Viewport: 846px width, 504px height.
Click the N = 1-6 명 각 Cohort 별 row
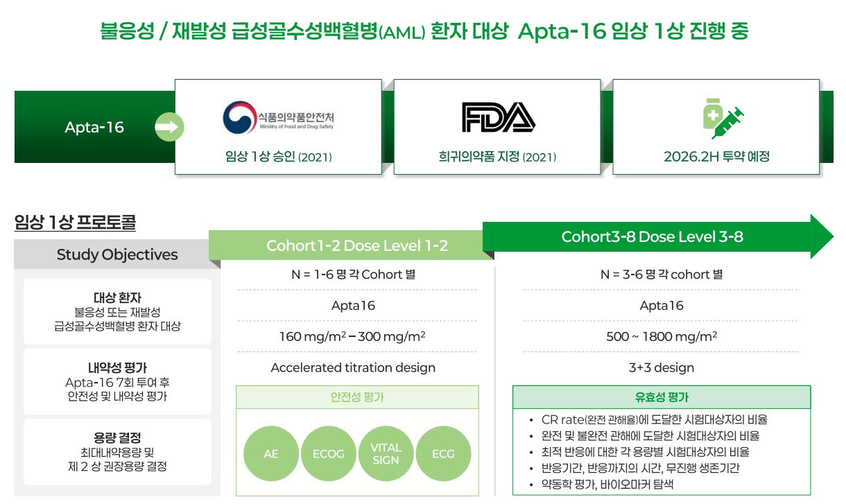353,275
